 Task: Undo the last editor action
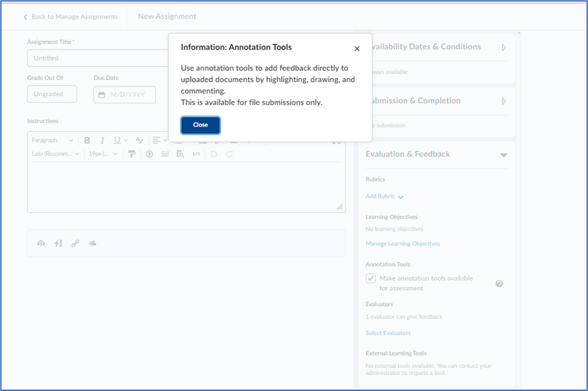coord(214,154)
